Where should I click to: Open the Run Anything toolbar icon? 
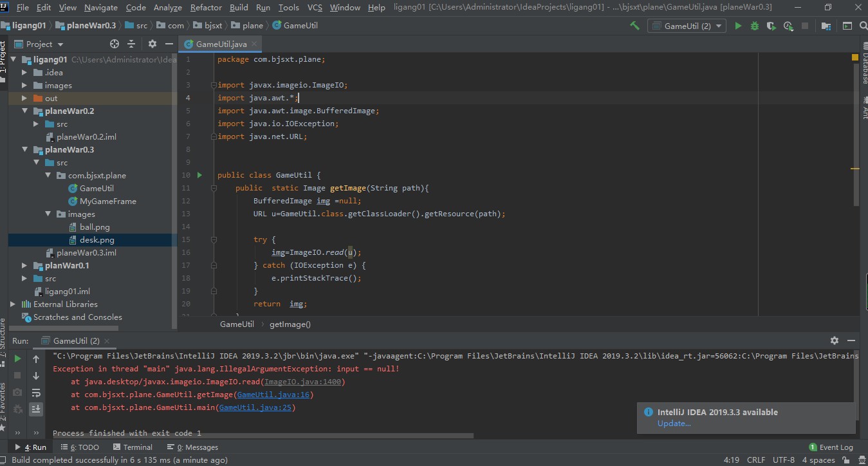click(x=846, y=26)
